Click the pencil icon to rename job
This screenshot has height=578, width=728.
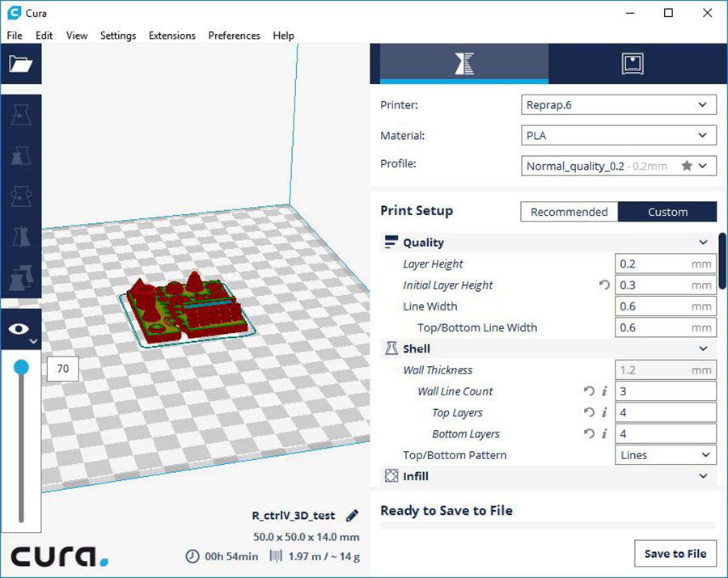[x=353, y=516]
